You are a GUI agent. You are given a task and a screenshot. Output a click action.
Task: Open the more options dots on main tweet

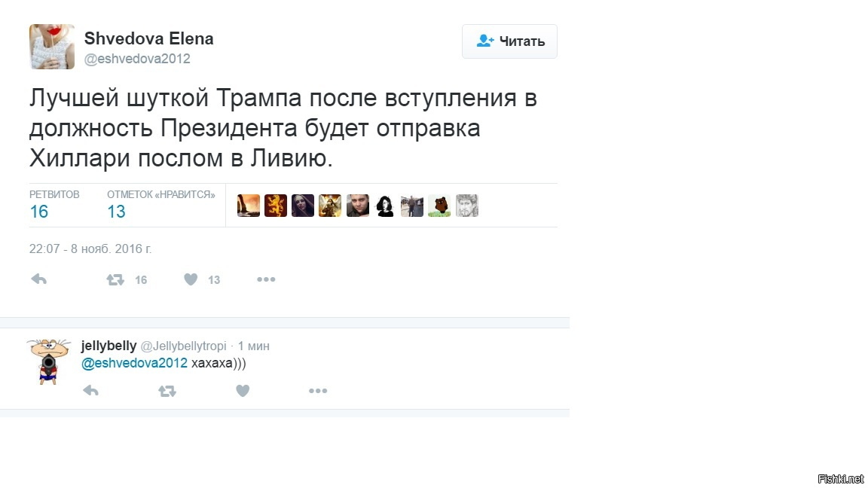point(266,279)
